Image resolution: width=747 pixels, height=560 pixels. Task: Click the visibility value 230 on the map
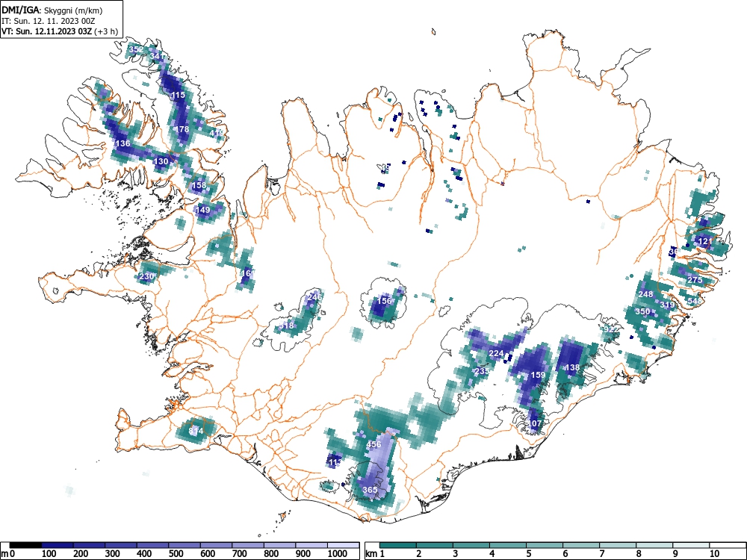tap(146, 276)
